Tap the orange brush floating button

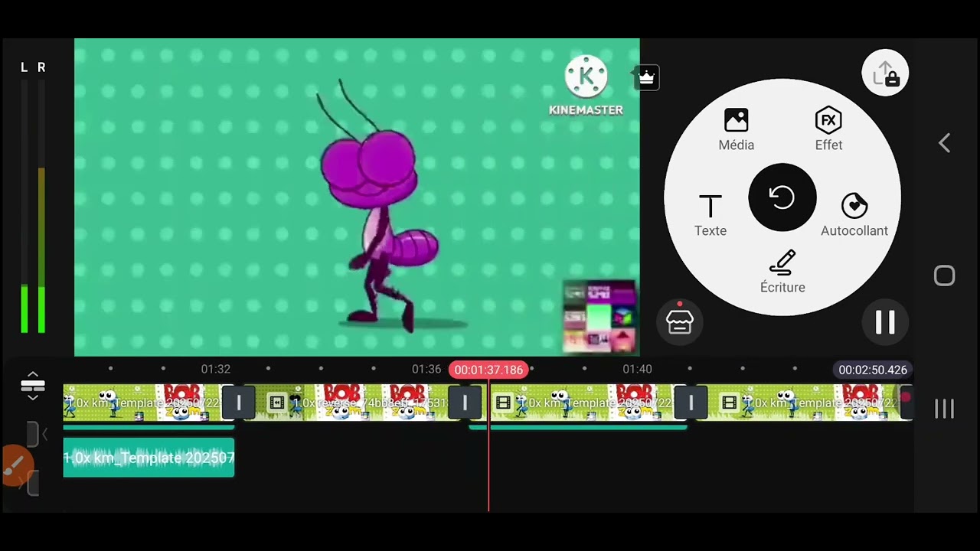[15, 465]
